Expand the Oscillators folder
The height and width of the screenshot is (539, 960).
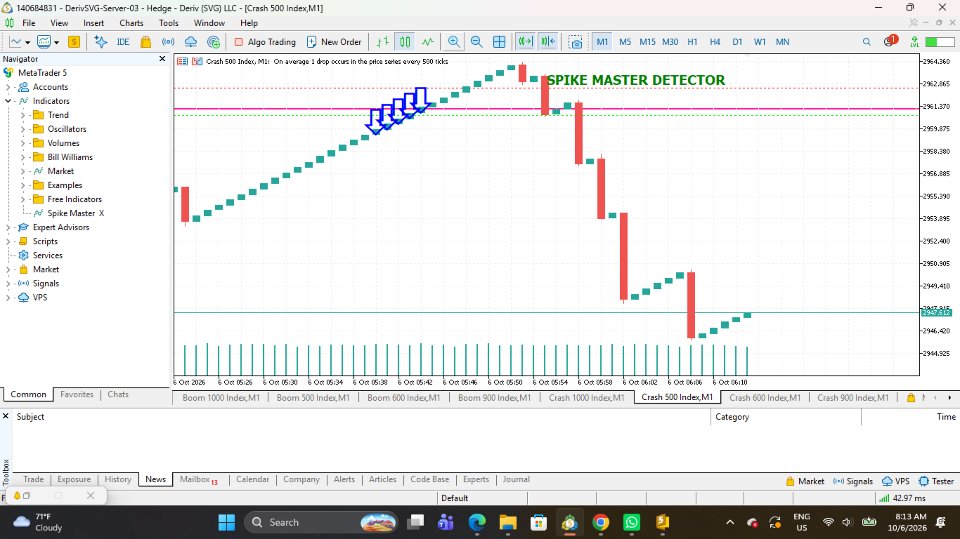(23, 129)
